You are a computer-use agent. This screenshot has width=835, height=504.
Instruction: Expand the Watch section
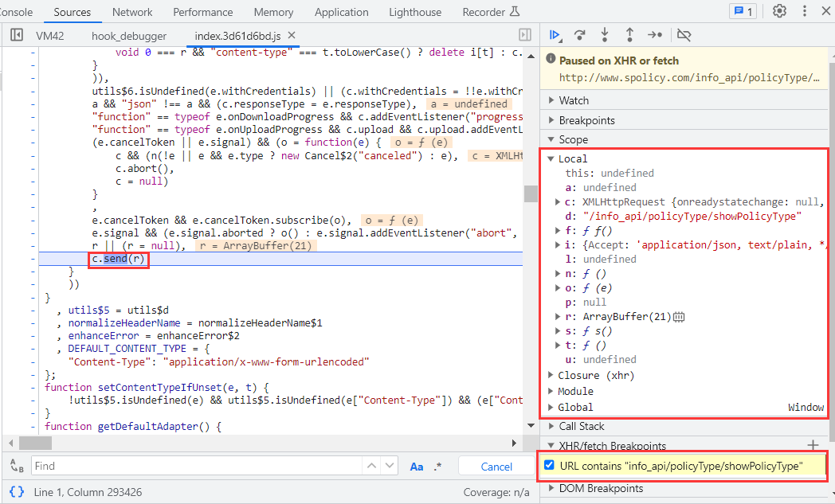coord(574,100)
